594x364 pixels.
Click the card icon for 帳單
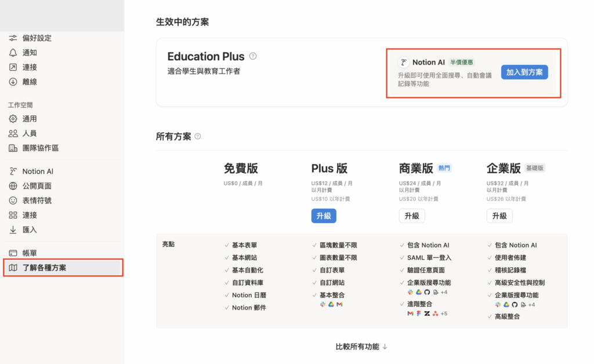point(13,253)
